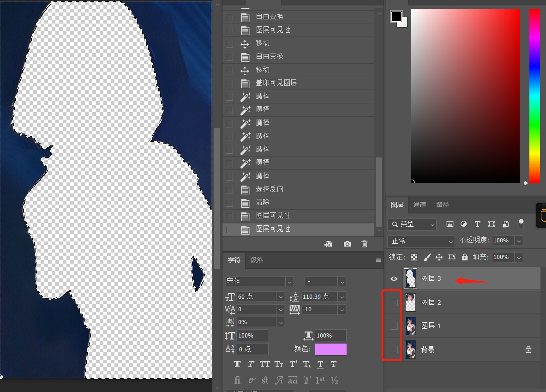Show 图层 2 visibility box
Screen dimensions: 546x392
[394, 302]
